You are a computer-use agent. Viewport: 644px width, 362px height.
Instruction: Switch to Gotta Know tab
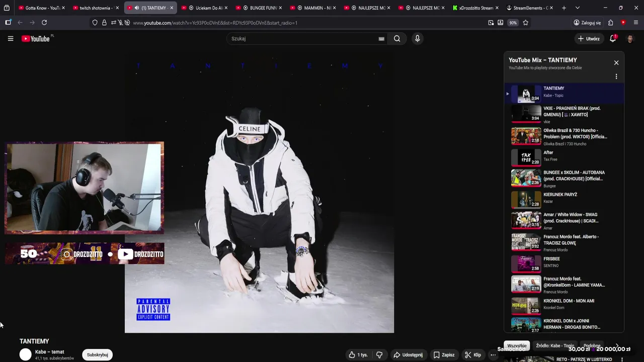[x=41, y=8]
